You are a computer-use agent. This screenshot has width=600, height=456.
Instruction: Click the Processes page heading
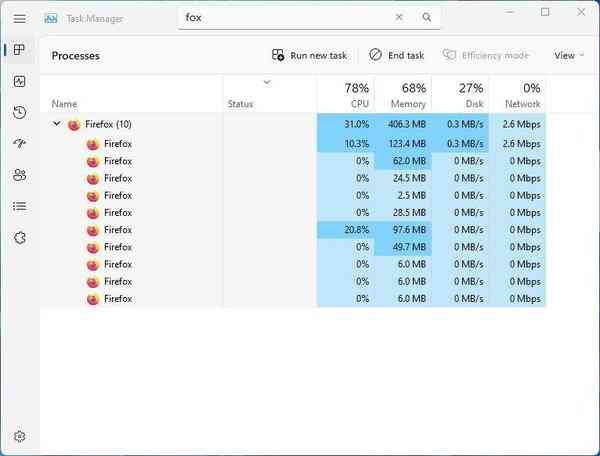[x=75, y=56]
